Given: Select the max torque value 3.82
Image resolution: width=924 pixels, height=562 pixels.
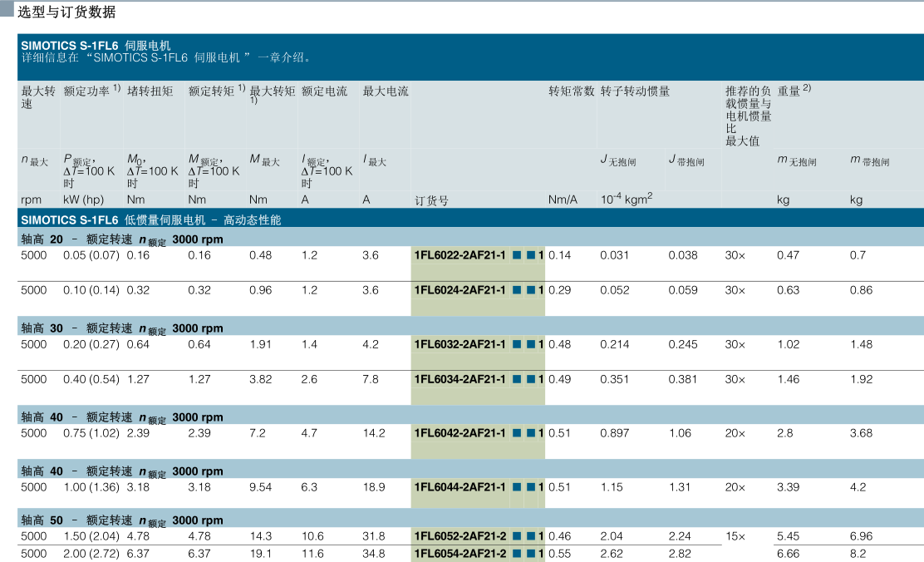Looking at the screenshot, I should point(260,378).
